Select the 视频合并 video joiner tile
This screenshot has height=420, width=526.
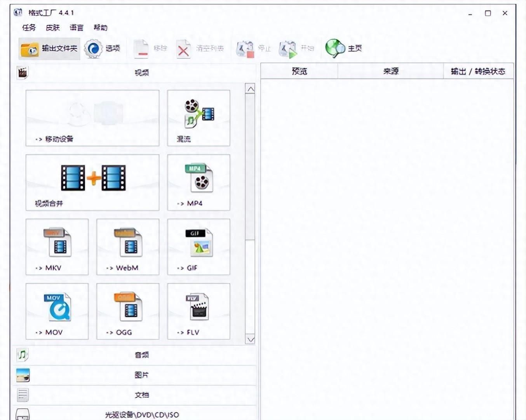[92, 182]
